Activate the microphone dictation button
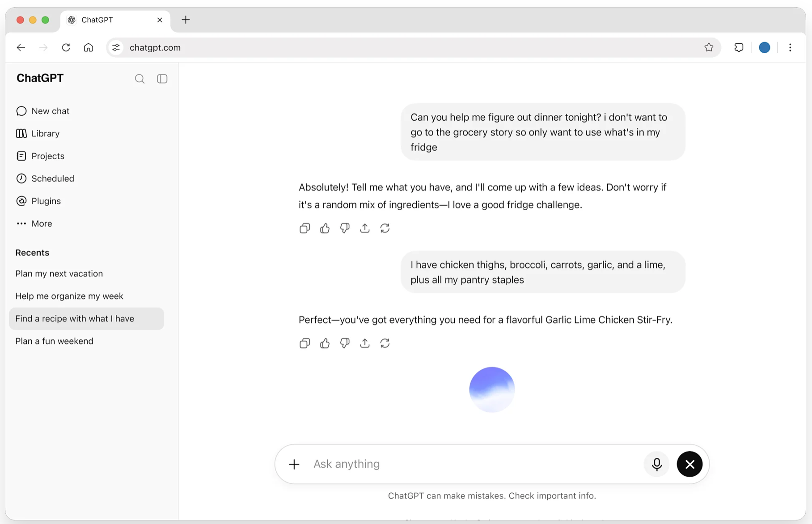The image size is (812, 524). pos(657,464)
